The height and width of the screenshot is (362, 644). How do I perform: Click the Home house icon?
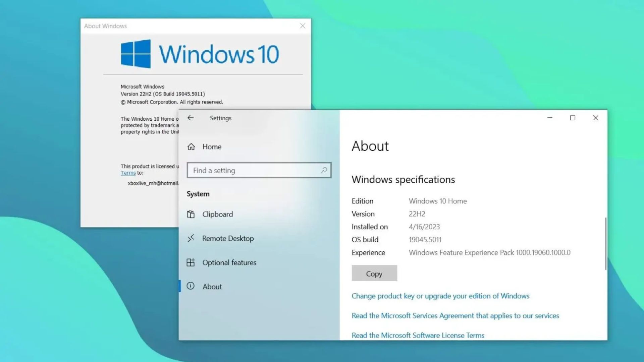pos(191,147)
